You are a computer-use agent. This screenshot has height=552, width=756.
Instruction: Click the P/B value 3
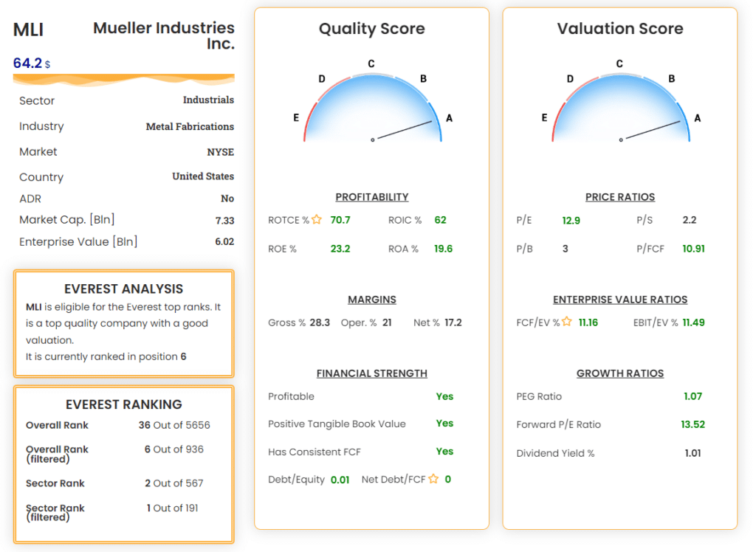click(565, 249)
